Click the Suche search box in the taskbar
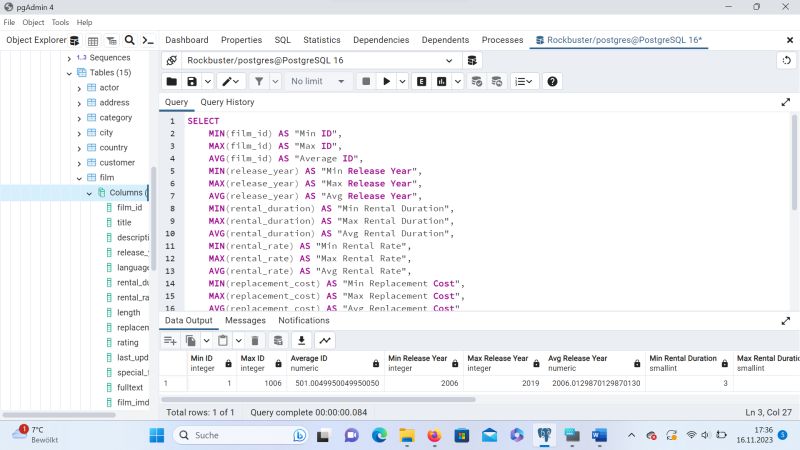 (x=241, y=435)
